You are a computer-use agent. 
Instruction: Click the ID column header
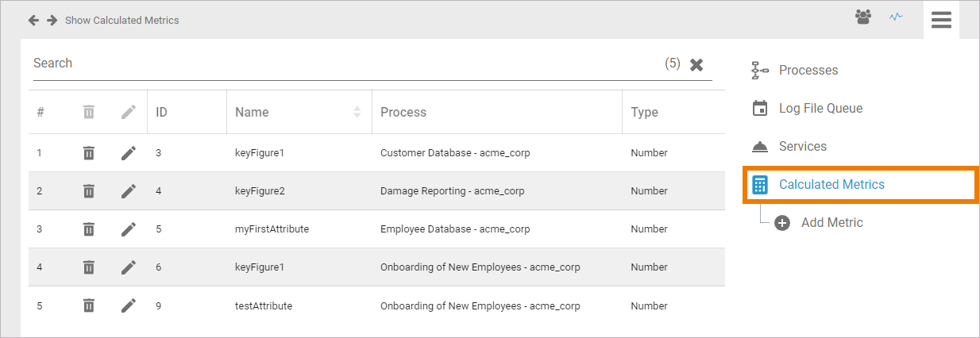[162, 113]
